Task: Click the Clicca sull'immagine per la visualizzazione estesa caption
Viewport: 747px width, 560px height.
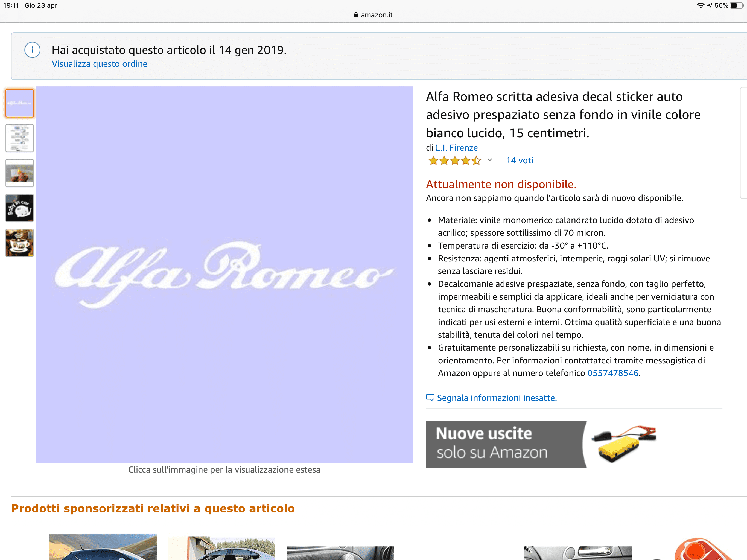Action: [x=224, y=469]
